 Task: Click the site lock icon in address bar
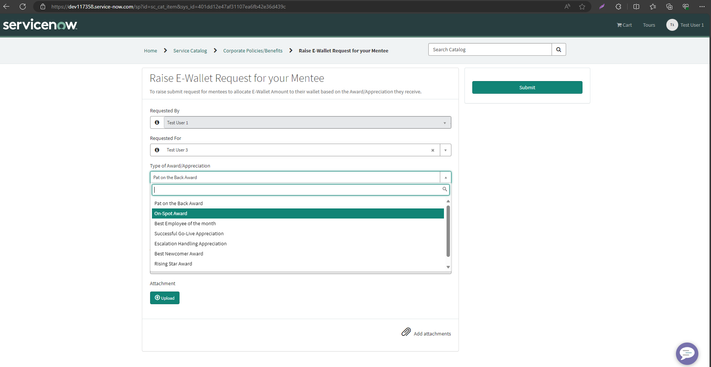click(x=43, y=7)
